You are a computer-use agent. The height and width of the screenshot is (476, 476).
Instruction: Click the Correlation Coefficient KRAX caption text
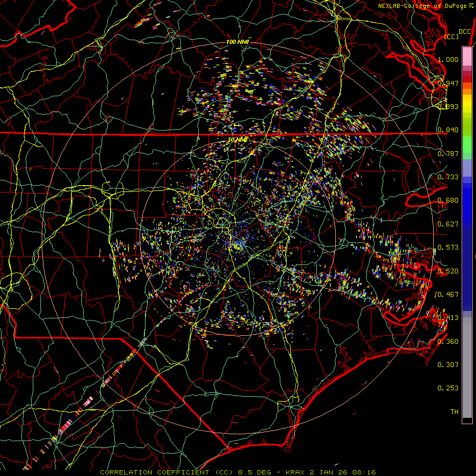click(x=238, y=472)
